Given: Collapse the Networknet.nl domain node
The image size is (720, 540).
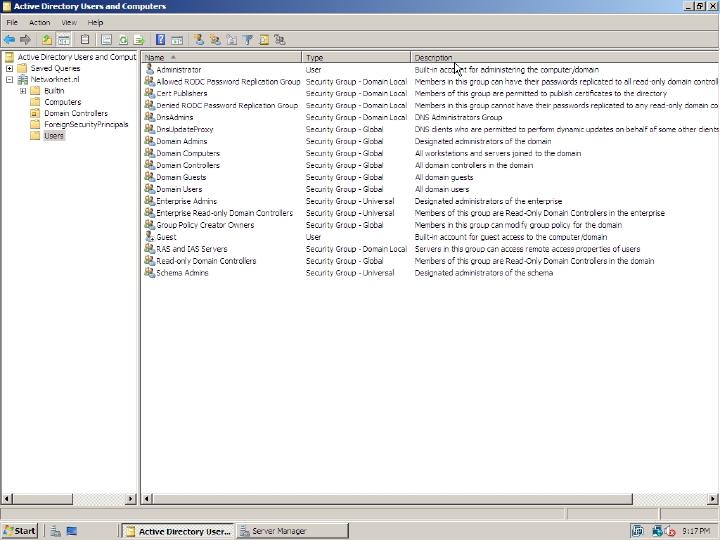Looking at the screenshot, I should tap(9, 79).
